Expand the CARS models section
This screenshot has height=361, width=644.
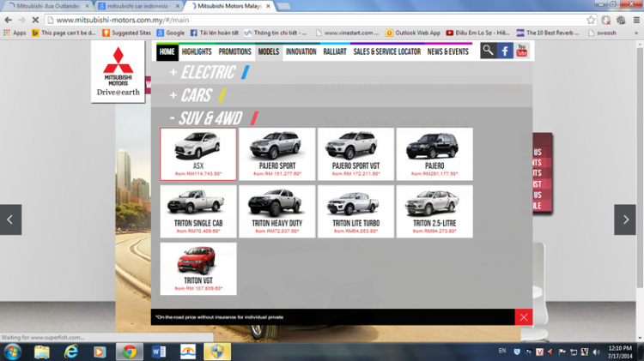[197, 95]
